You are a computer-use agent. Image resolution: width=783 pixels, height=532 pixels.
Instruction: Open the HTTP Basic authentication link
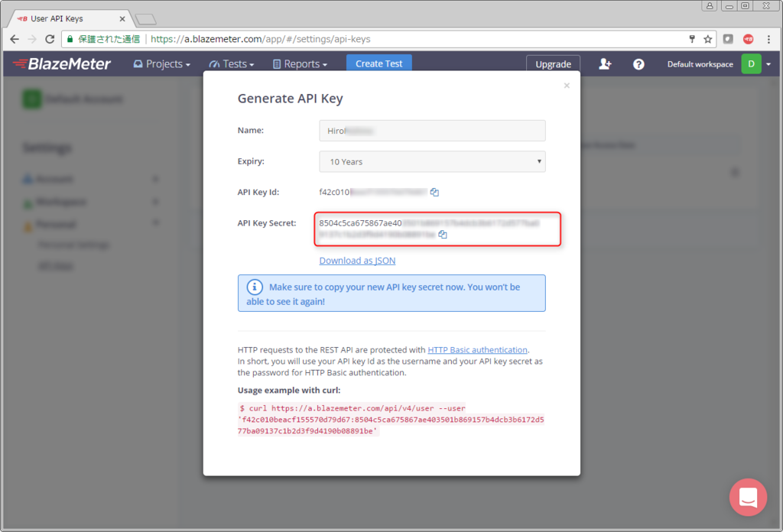477,350
